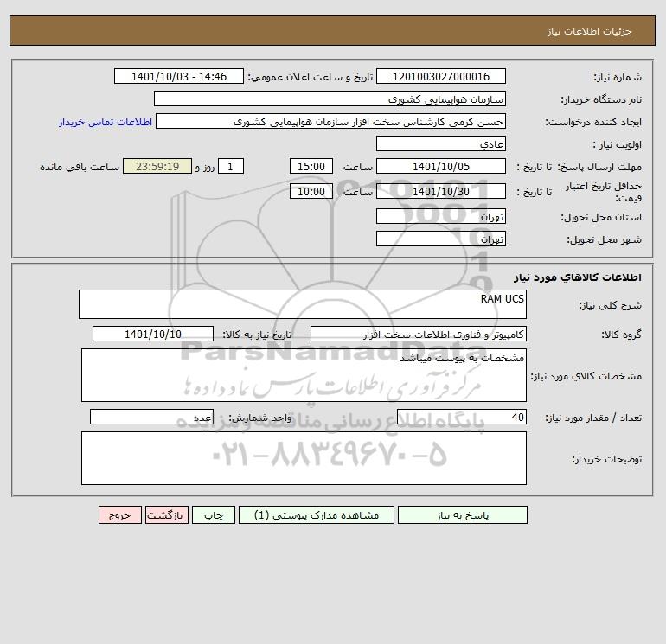Click the validity time field 10:00
Image resolution: width=666 pixels, height=644 pixels.
311,191
